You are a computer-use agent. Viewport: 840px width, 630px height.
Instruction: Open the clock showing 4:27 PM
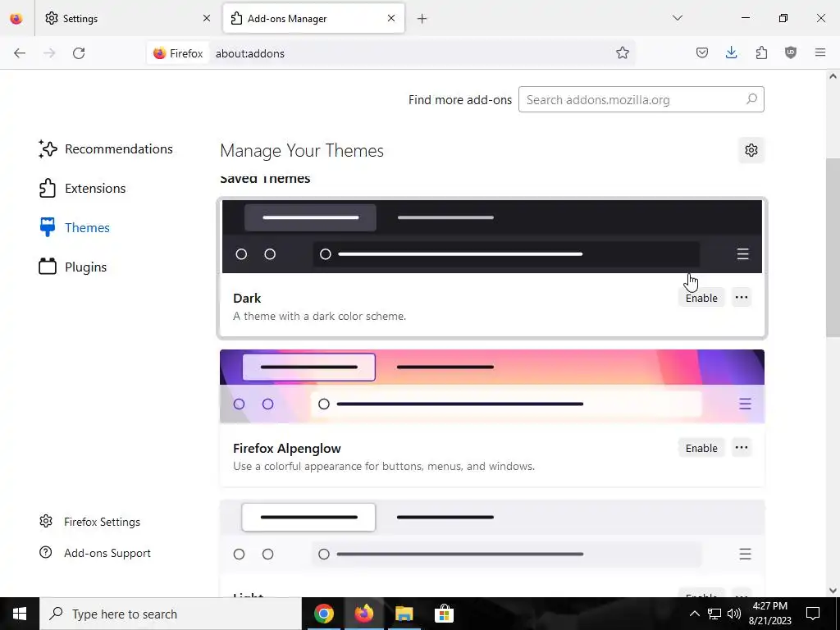coord(769,614)
